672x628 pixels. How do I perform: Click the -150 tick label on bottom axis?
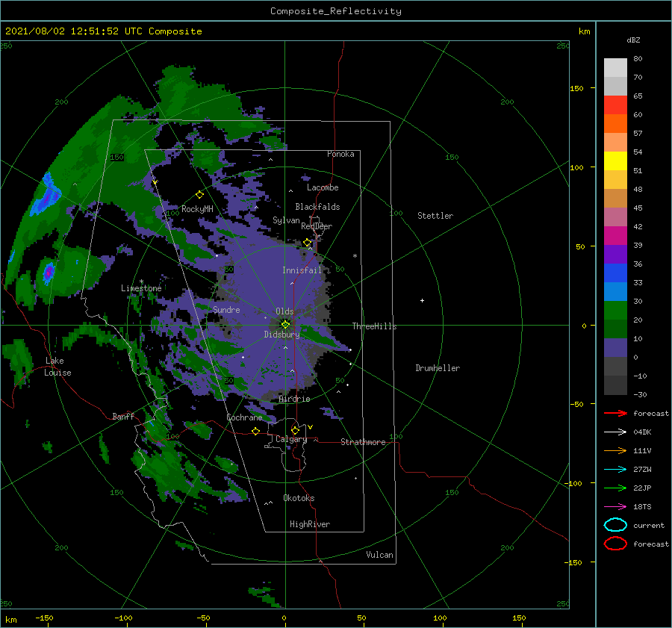coord(44,618)
